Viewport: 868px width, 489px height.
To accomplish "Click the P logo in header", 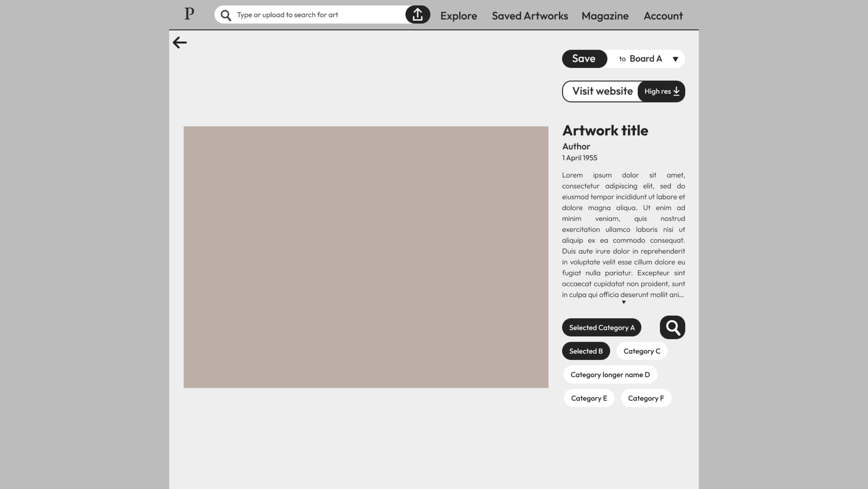I will tap(189, 14).
